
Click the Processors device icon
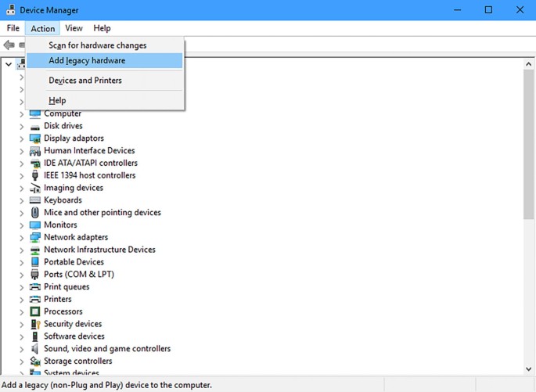pyautogui.click(x=35, y=311)
